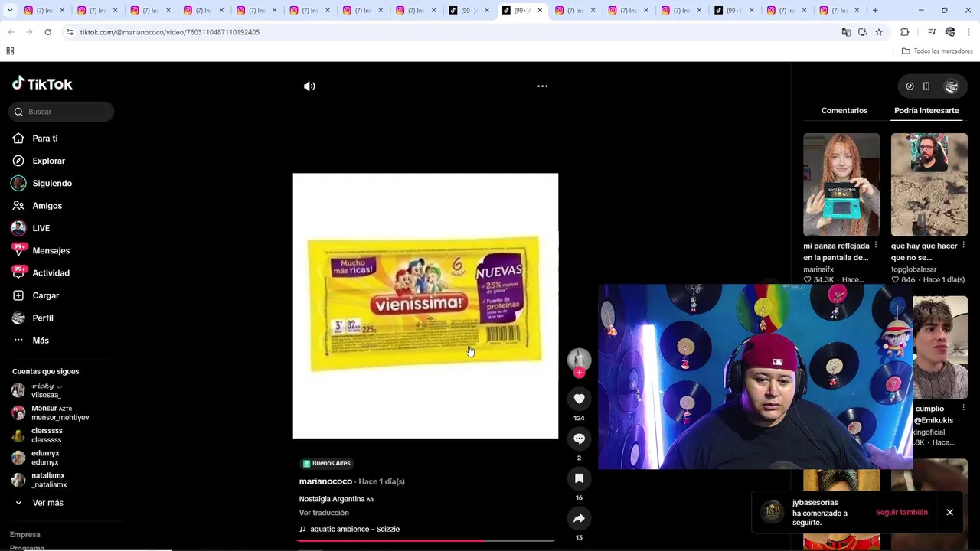This screenshot has height=551, width=980.
Task: Click the translate page icon
Action: [845, 32]
